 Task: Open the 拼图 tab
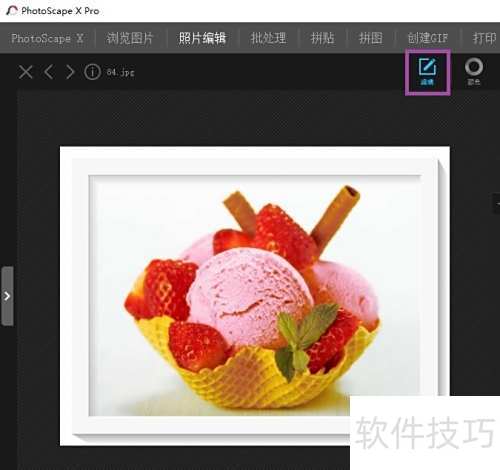[371, 38]
